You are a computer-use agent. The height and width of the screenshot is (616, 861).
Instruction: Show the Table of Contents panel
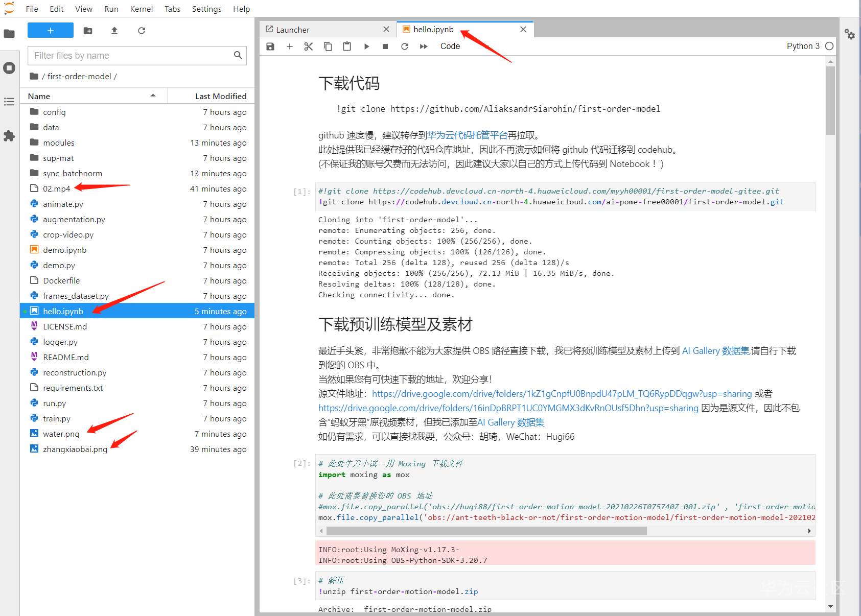9,102
